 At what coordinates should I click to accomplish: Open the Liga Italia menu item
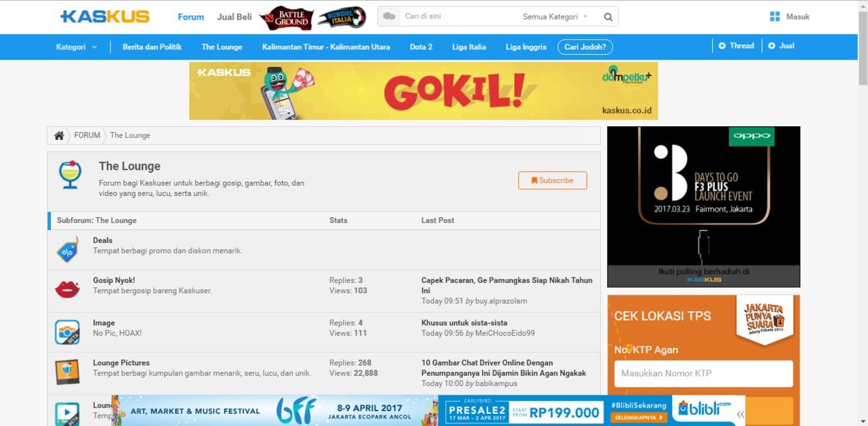pyautogui.click(x=469, y=47)
